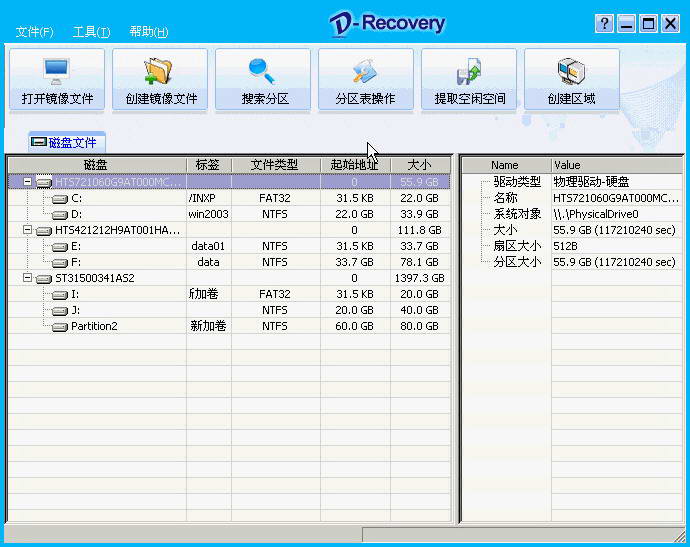Select drive icon of Partition2
Viewport: 690px width, 547px height.
60,327
